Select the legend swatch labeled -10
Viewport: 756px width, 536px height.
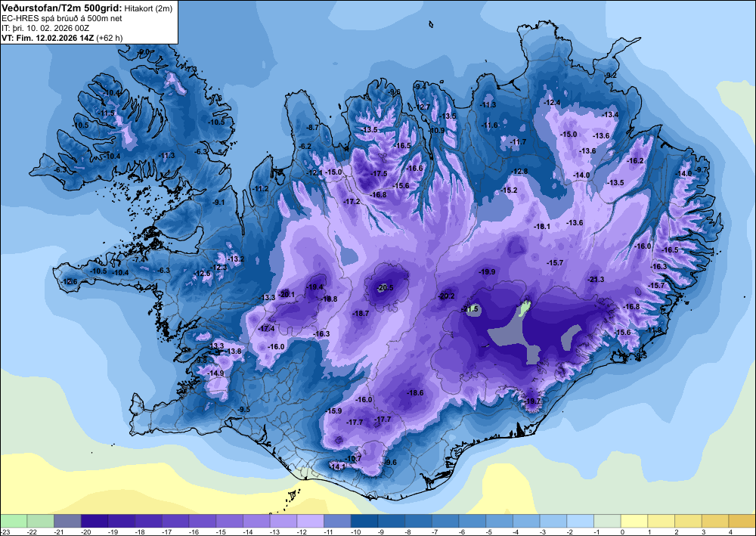click(364, 521)
